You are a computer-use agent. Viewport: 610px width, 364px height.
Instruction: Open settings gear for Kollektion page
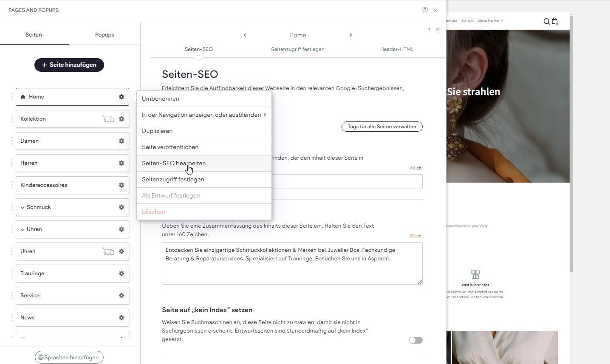pos(121,119)
